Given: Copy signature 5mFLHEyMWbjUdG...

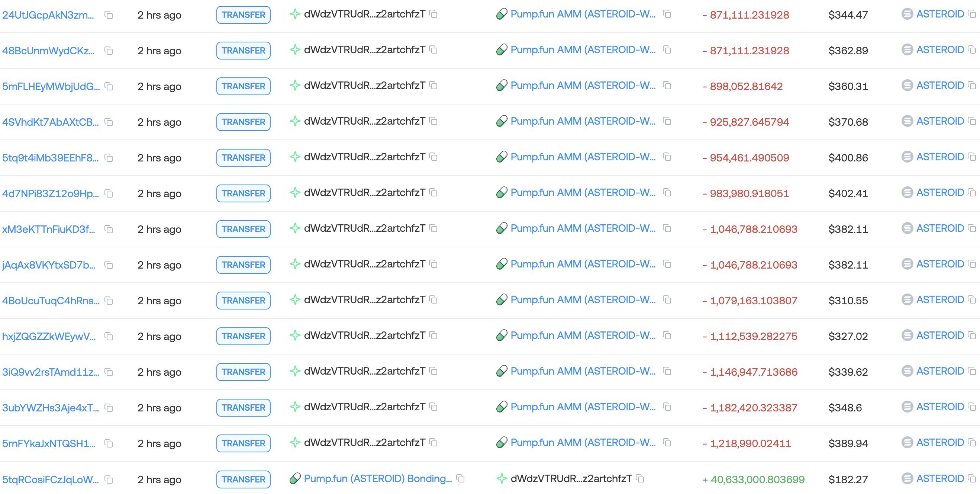Looking at the screenshot, I should (109, 86).
